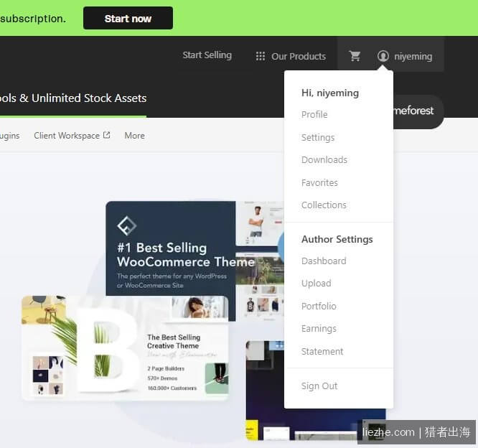Open Statement in Author Settings

point(322,351)
